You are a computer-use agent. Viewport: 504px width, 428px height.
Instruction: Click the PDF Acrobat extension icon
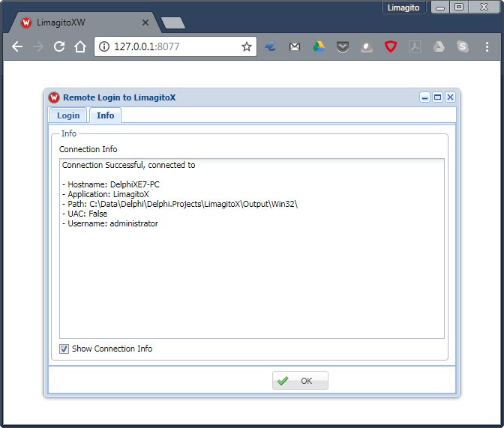(x=415, y=47)
